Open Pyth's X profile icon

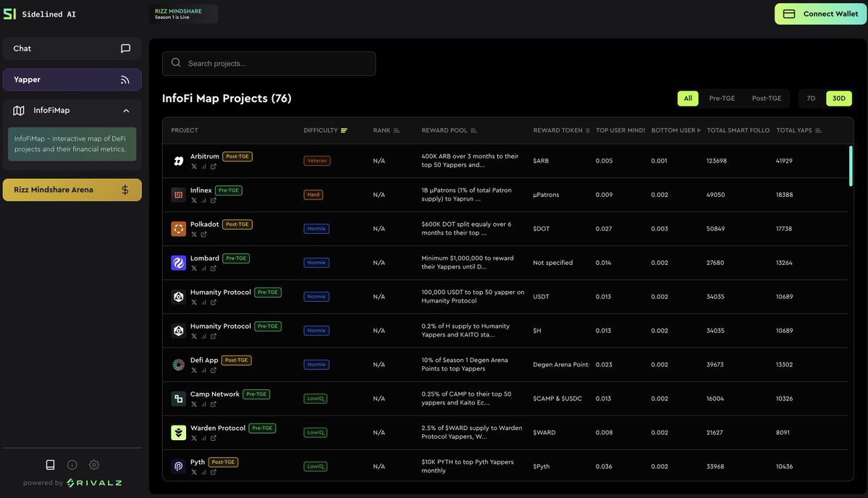pyautogui.click(x=194, y=472)
